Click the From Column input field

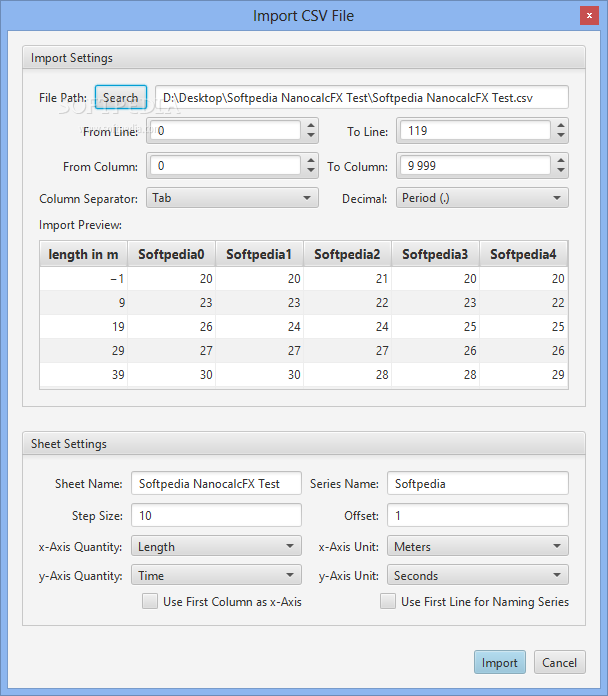pos(225,166)
